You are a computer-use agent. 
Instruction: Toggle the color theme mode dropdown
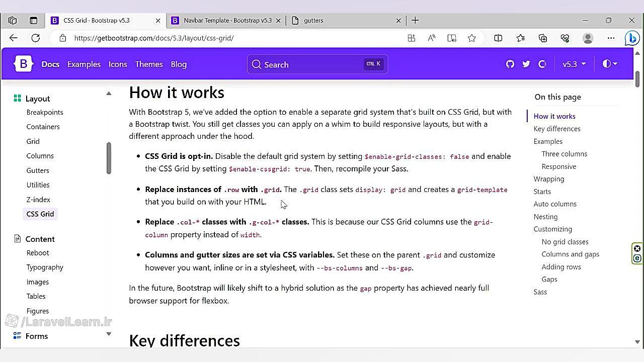tap(610, 64)
